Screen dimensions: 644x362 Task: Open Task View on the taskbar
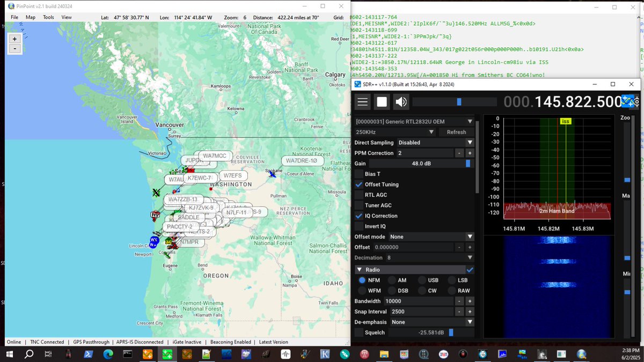pos(48,354)
